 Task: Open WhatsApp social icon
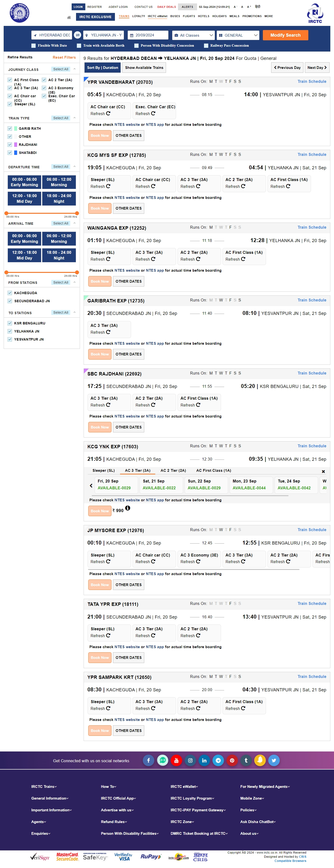[x=163, y=761]
